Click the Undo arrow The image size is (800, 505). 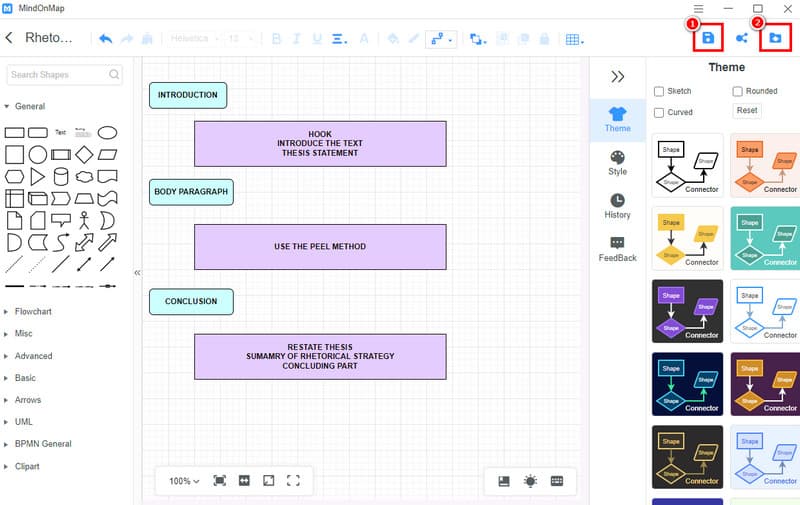[106, 39]
